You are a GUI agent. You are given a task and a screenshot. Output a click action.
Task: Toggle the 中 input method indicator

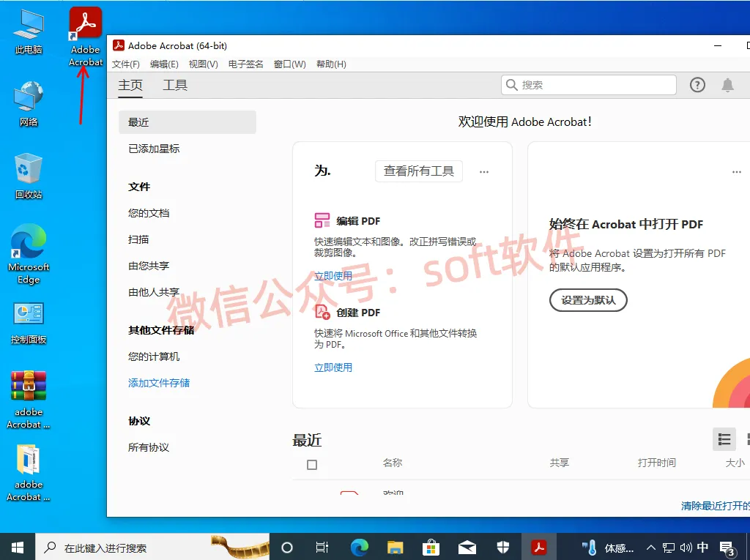702,547
